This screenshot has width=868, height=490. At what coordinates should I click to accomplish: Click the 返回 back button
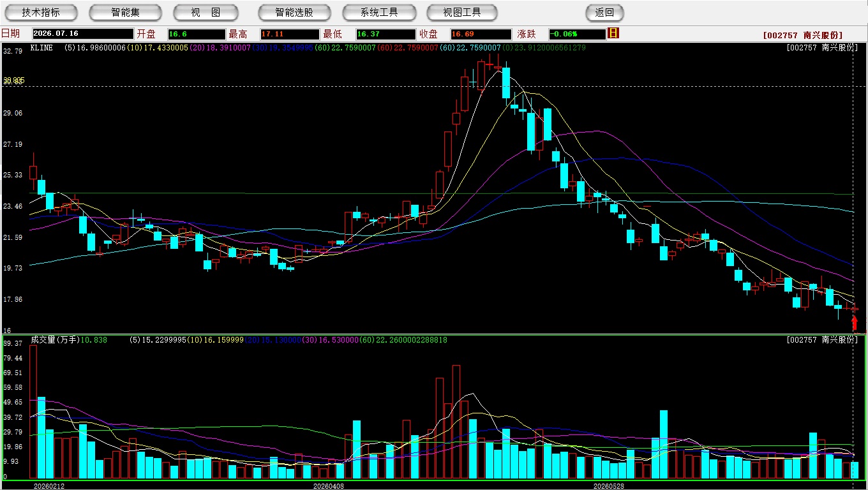(x=604, y=12)
